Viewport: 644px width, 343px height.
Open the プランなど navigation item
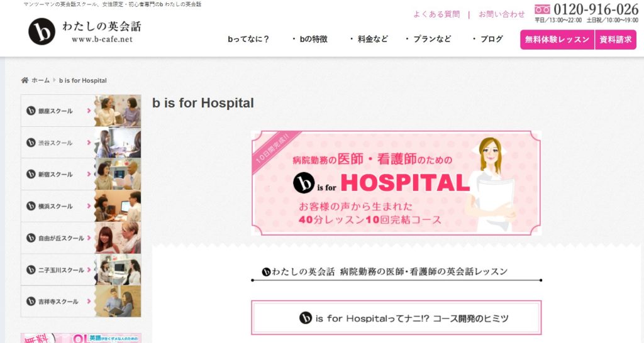click(428, 39)
